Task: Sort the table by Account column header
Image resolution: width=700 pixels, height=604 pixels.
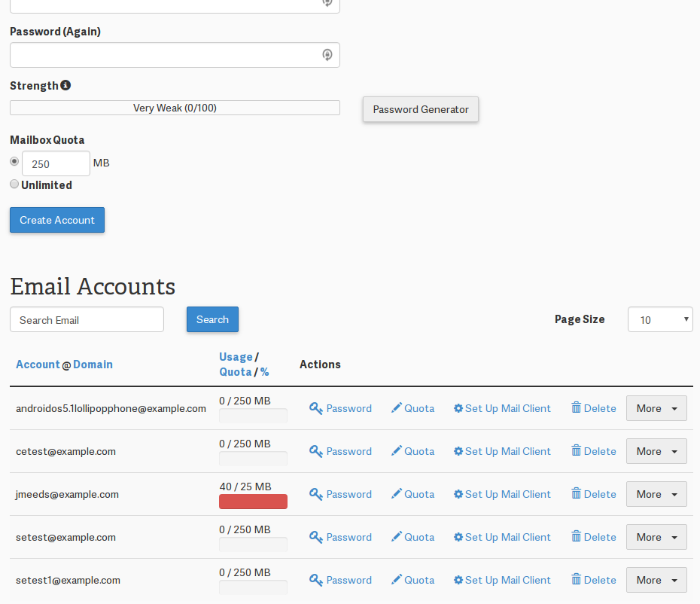Action: (x=38, y=365)
